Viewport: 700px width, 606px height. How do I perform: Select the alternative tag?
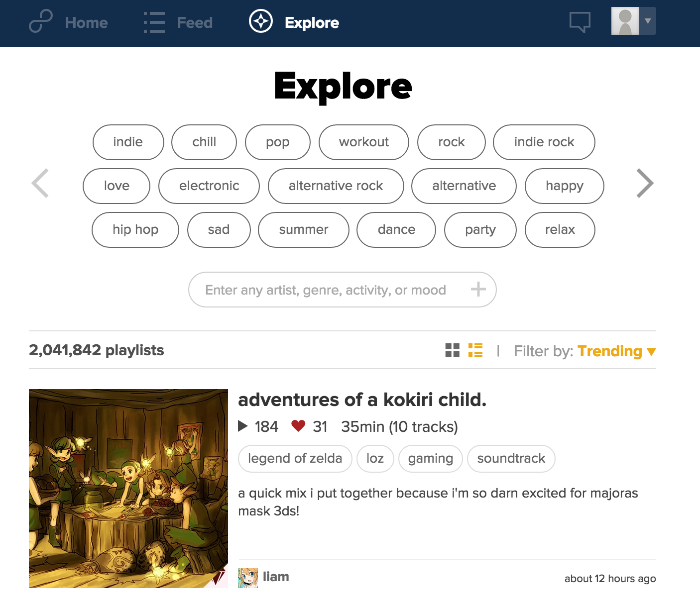coord(464,186)
